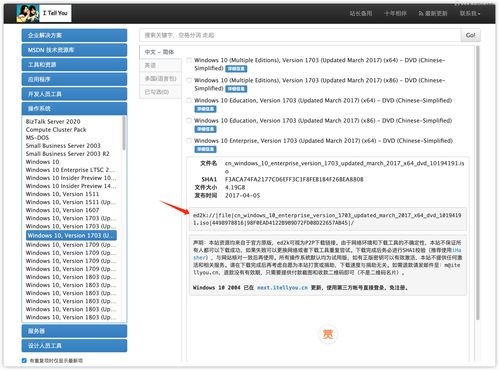Expand the 开发人员工具 panel
The width and height of the screenshot is (499, 370).
[x=74, y=94]
